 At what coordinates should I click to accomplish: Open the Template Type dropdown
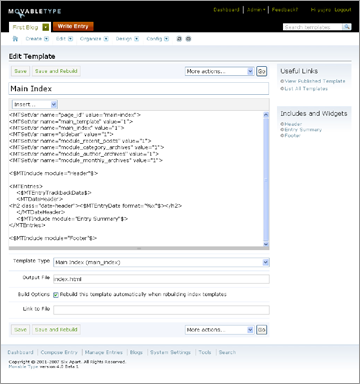161,262
